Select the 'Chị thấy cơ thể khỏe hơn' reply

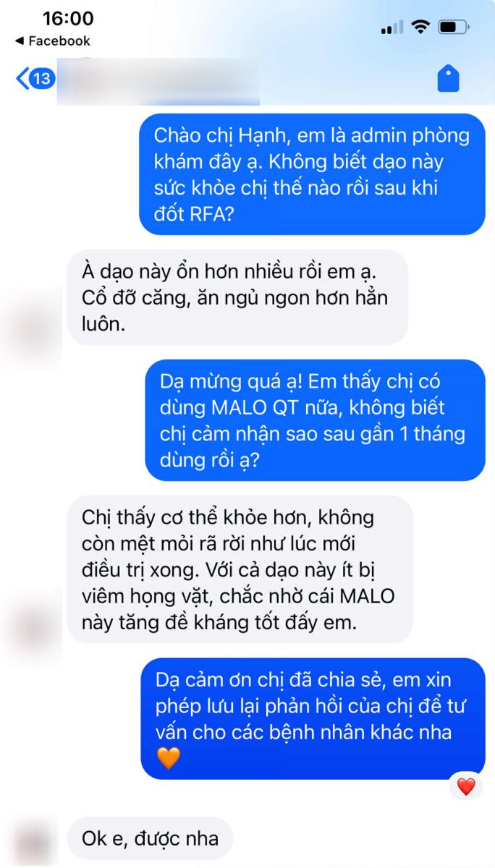pyautogui.click(x=240, y=569)
